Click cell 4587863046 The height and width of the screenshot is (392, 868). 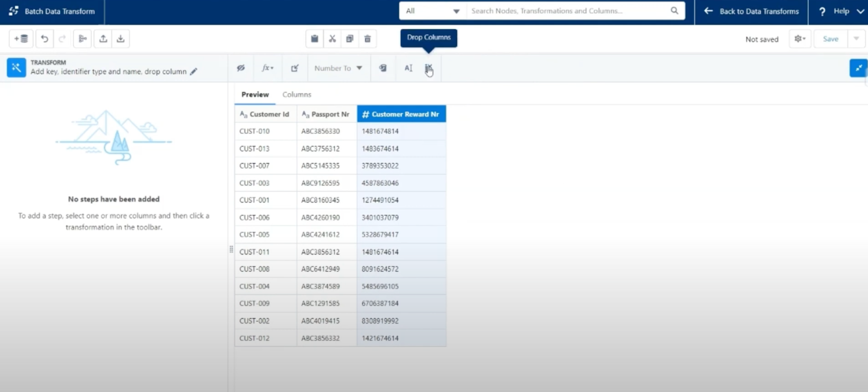pyautogui.click(x=401, y=183)
